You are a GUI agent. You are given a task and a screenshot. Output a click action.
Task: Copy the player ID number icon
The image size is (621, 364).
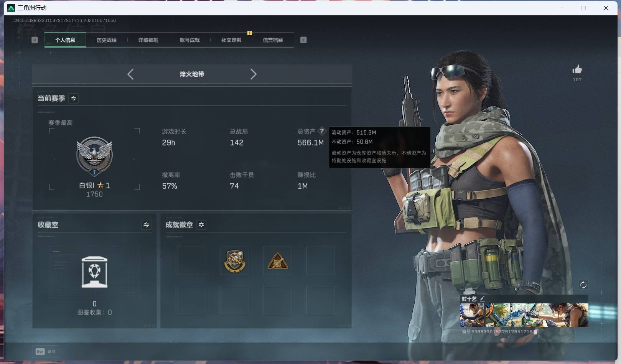click(536, 332)
